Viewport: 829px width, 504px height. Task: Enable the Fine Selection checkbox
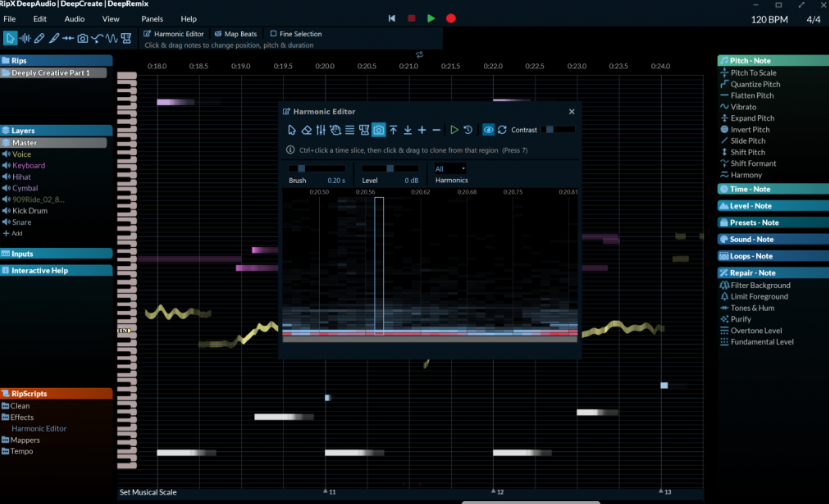273,34
